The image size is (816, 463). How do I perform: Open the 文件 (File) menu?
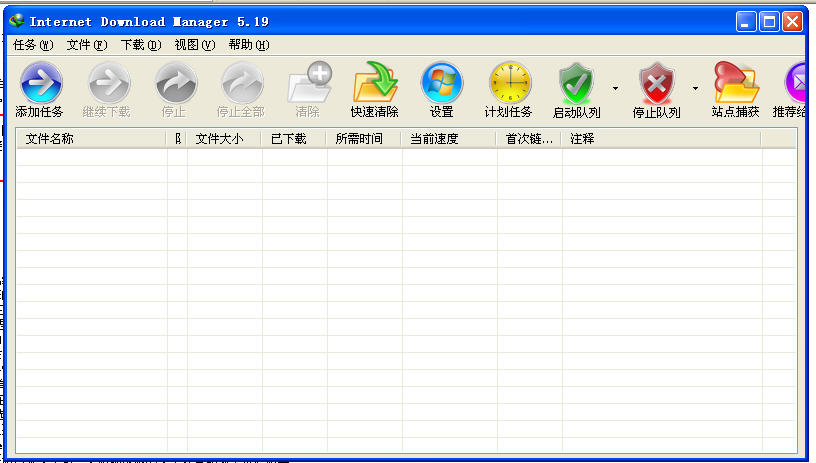click(x=87, y=45)
